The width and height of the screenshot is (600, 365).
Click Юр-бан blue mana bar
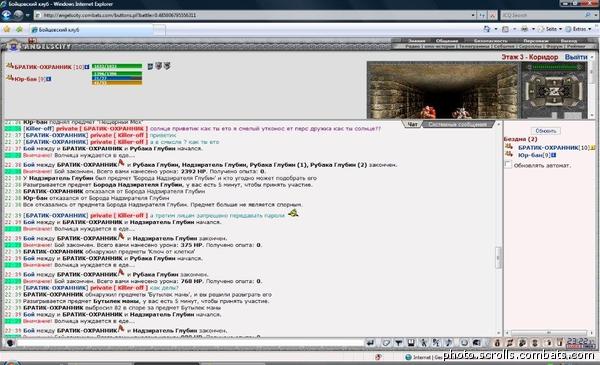pos(117,78)
